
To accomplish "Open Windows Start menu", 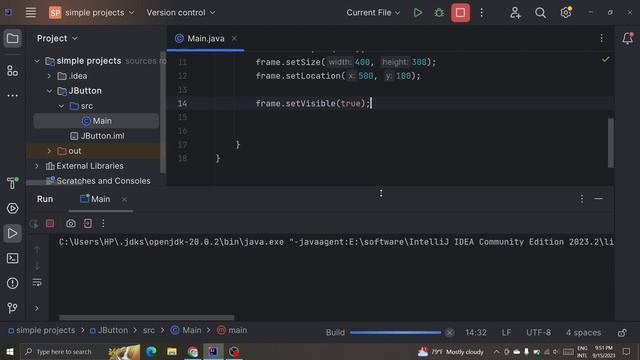I will click(9, 351).
